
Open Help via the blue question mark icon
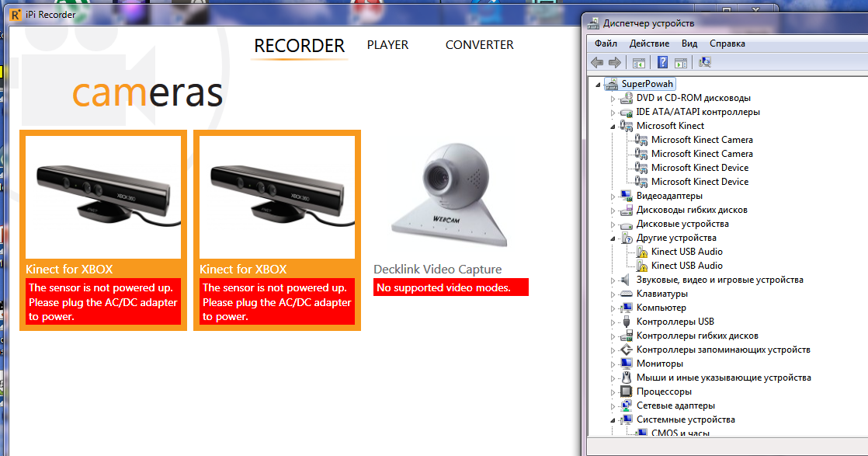click(662, 63)
